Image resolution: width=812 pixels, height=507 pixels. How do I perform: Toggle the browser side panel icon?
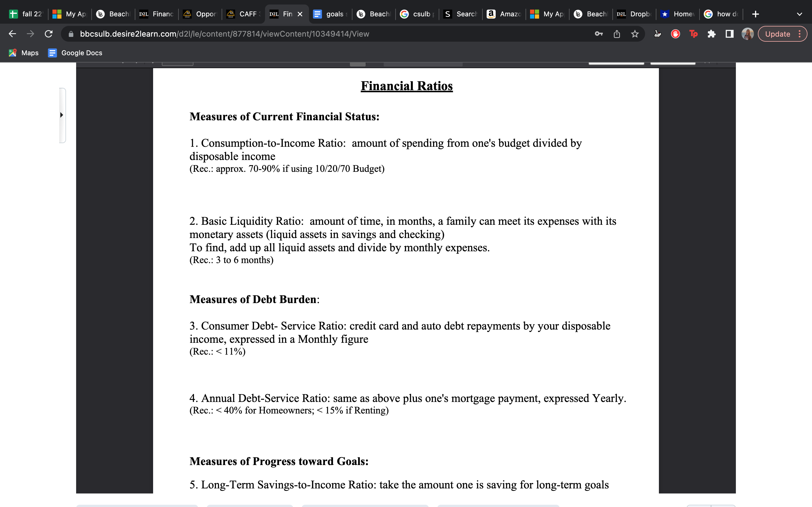(729, 34)
